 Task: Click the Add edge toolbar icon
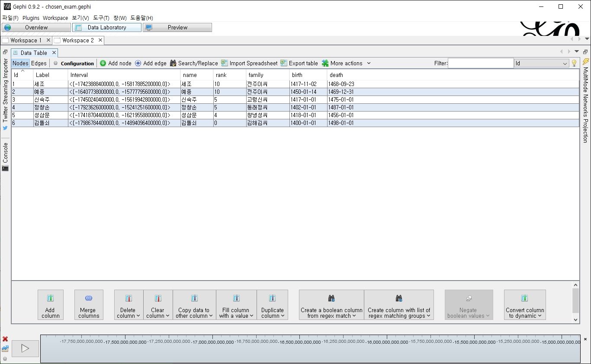click(x=138, y=63)
